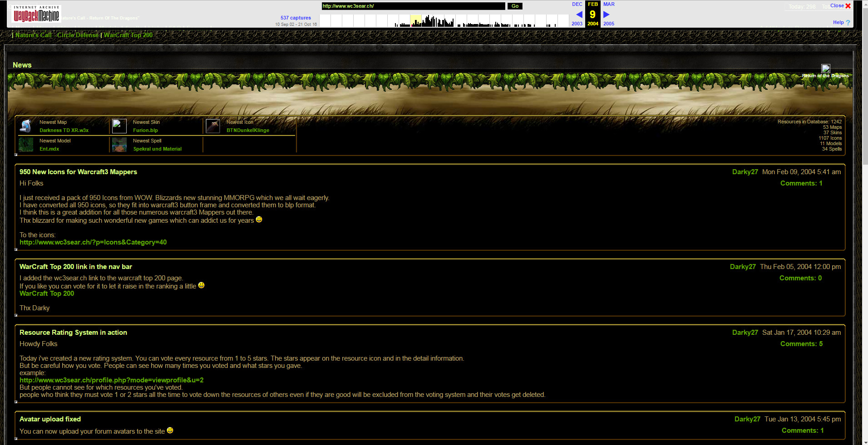Screen dimensions: 868x445
Task: Click smiley after 'ranking a little'
Action: [x=201, y=285]
